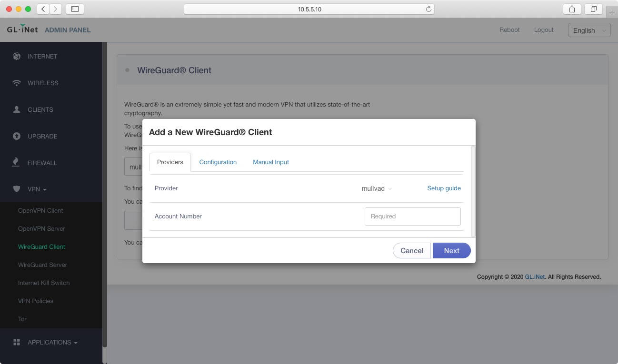Screen dimensions: 618x364
Task: Click the Safari forward arrow
Action: click(x=55, y=9)
